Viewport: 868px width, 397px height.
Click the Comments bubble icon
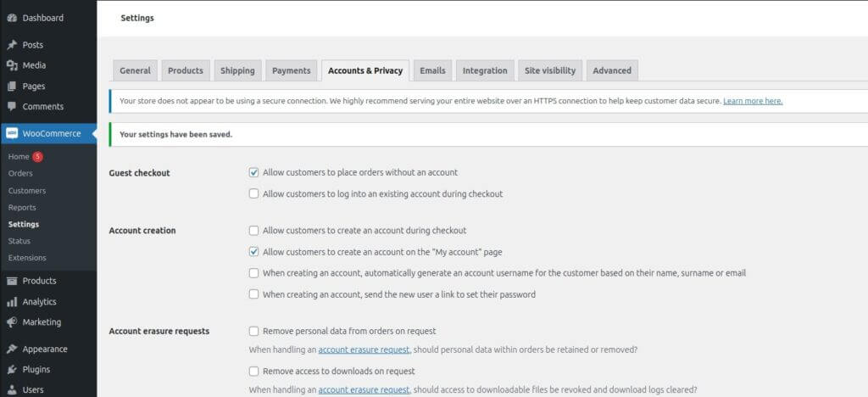pyautogui.click(x=12, y=106)
